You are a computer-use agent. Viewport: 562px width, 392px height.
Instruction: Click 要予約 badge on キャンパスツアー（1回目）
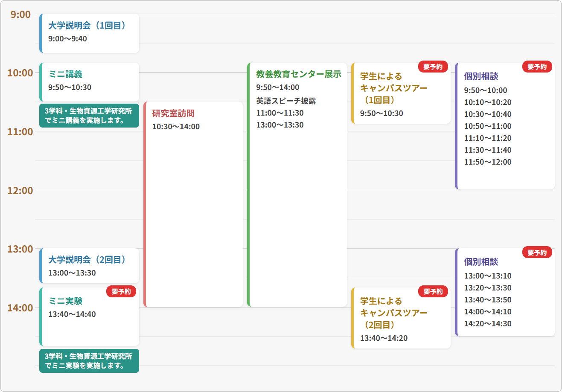tap(433, 67)
